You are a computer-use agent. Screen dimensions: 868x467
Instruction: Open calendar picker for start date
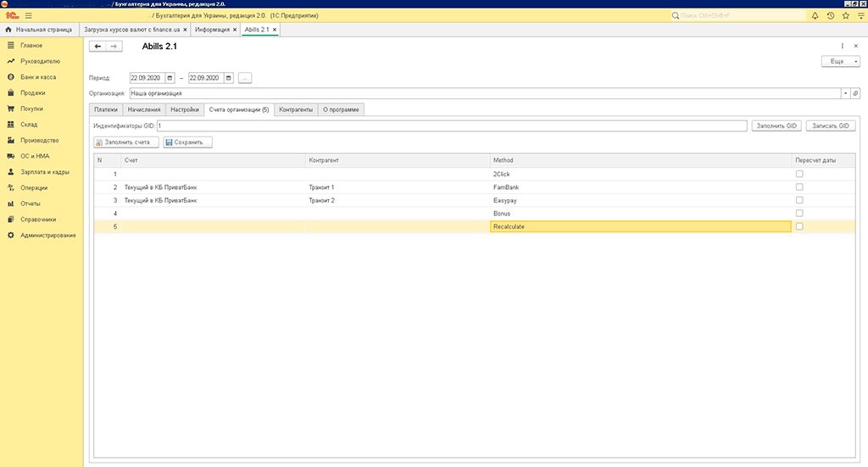coord(170,78)
